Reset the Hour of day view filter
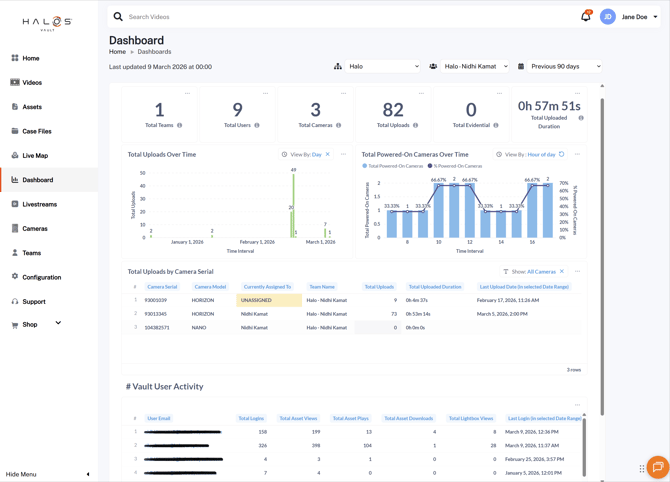 [x=562, y=155]
